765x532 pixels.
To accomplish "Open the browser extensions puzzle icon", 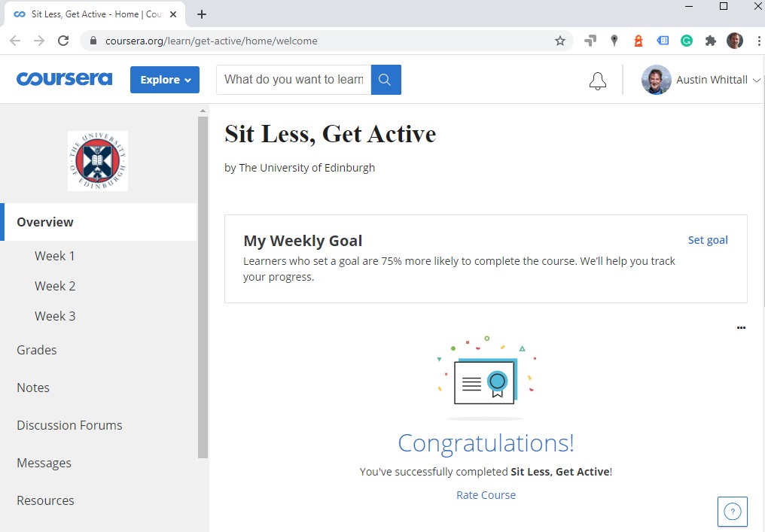I will click(x=710, y=41).
